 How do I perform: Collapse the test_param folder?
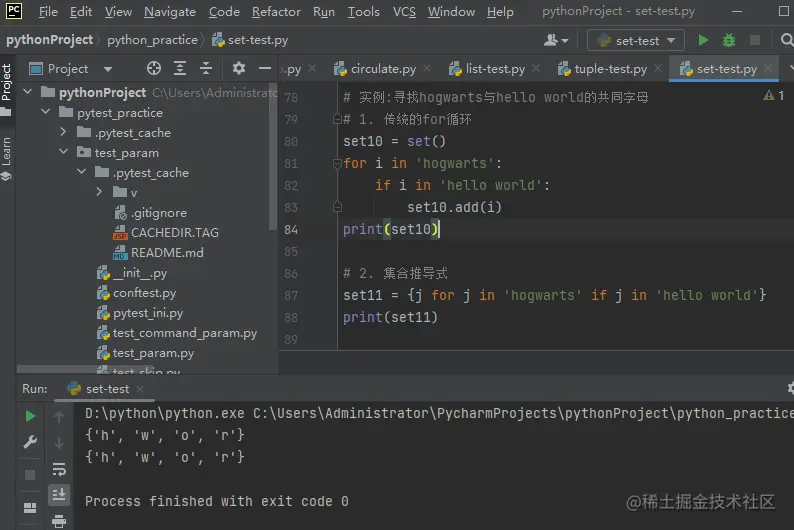[63, 152]
